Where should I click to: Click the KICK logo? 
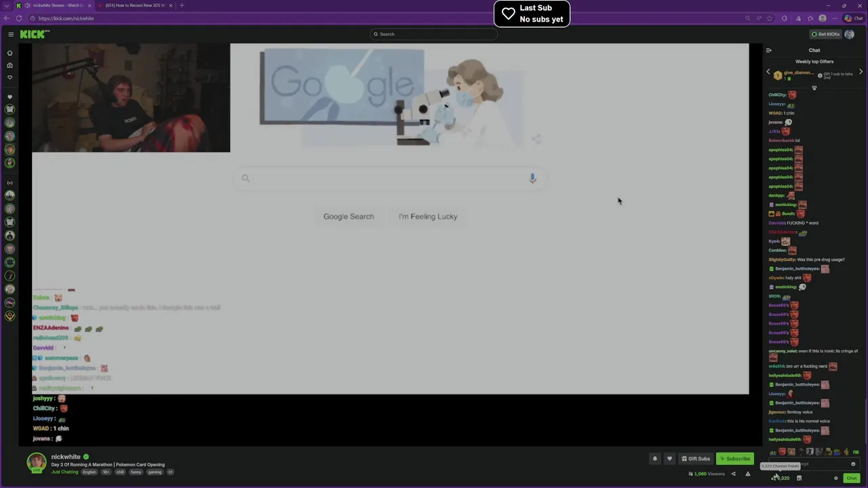pos(34,34)
